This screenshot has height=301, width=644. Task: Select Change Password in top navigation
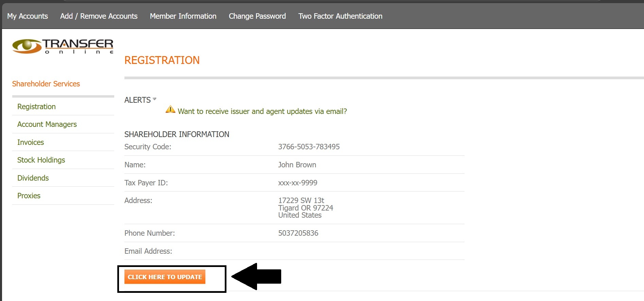click(x=257, y=16)
